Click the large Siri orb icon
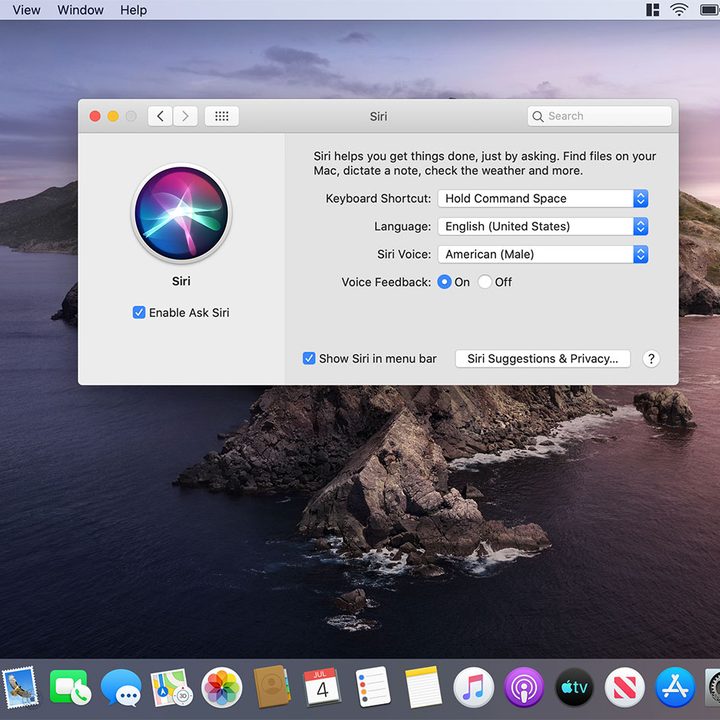The image size is (720, 720). (x=181, y=213)
